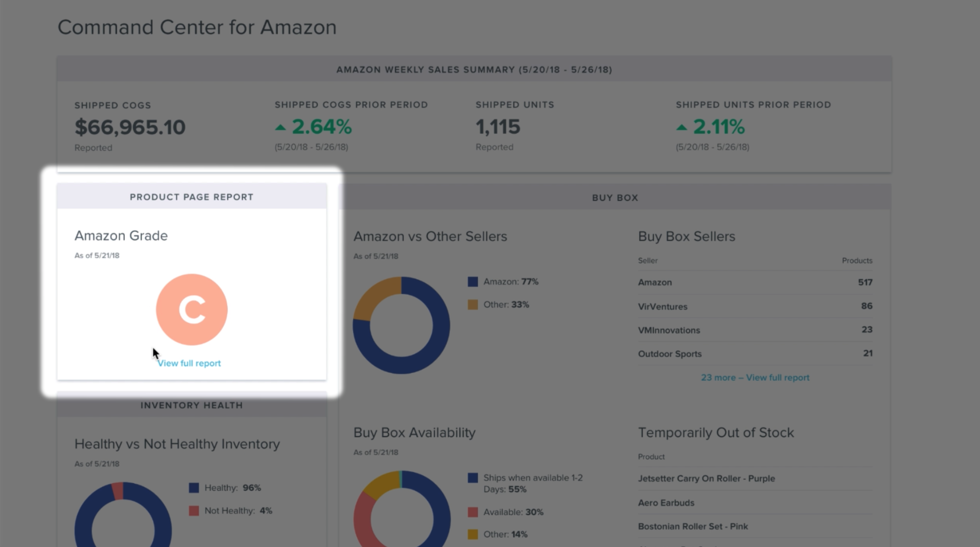Click the Temporarily Out of Stock heading

(717, 432)
